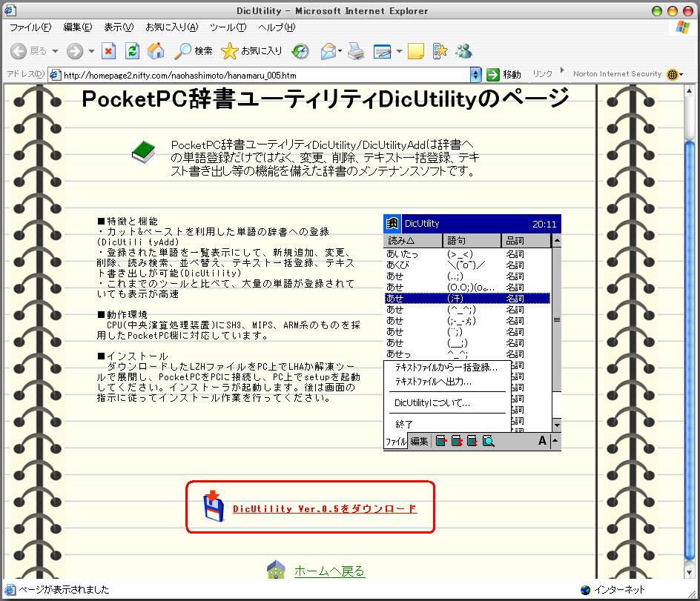Click the ■動作環境 heading text
700x601 pixels.
[x=122, y=314]
